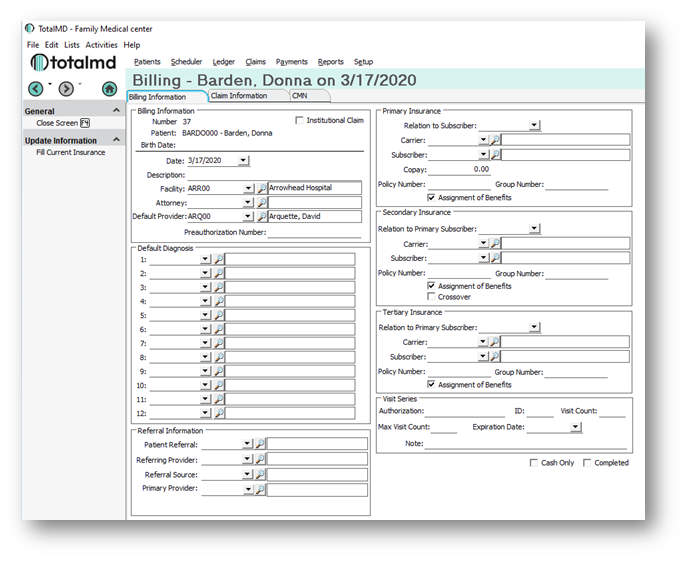Click in the Preauthorization Number field
The width and height of the screenshot is (687, 562).
click(312, 233)
